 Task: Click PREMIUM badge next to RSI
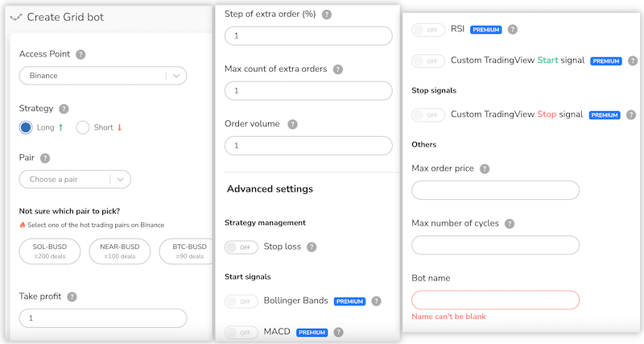point(486,30)
